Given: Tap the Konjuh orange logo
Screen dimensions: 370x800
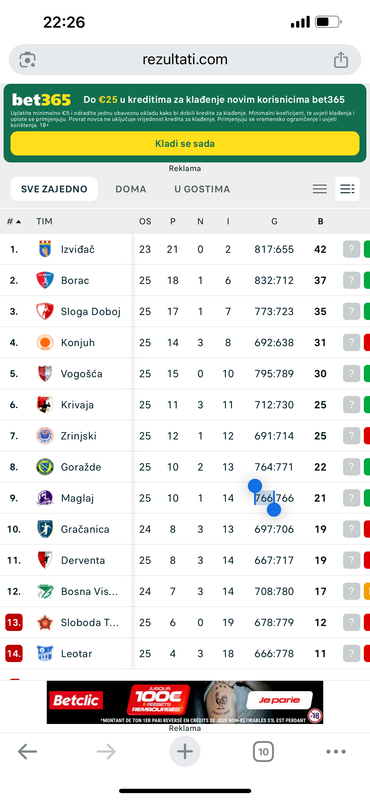Looking at the screenshot, I should 45,342.
